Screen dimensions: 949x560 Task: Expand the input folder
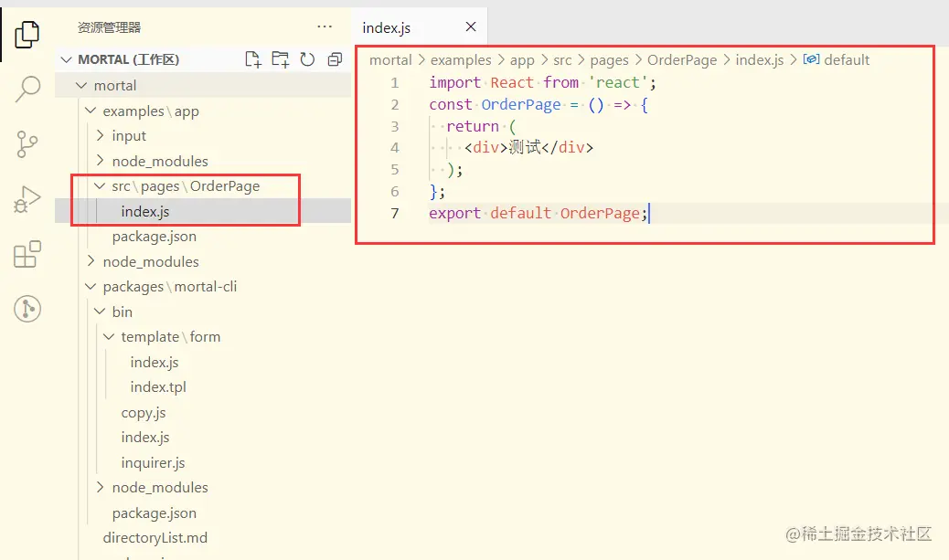click(x=100, y=135)
